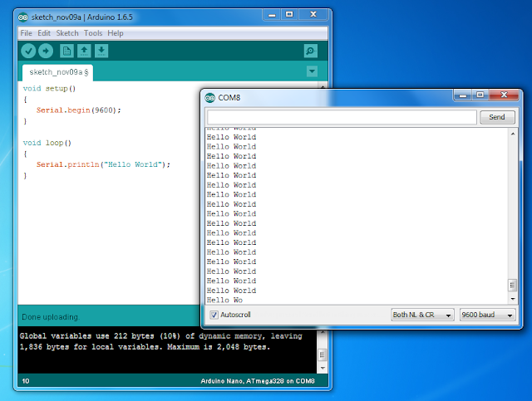Open the Help menu
The width and height of the screenshot is (532, 401).
click(x=116, y=33)
